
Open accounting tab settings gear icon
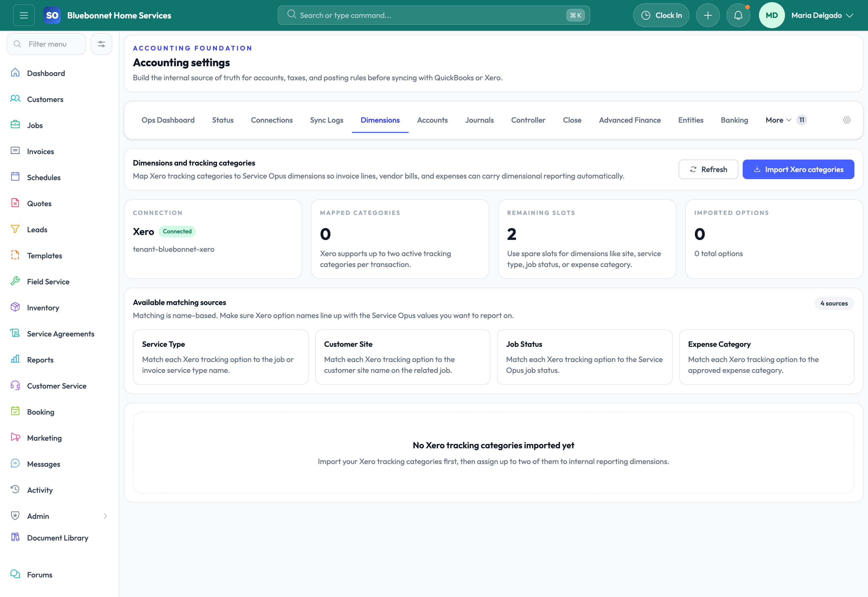click(847, 120)
